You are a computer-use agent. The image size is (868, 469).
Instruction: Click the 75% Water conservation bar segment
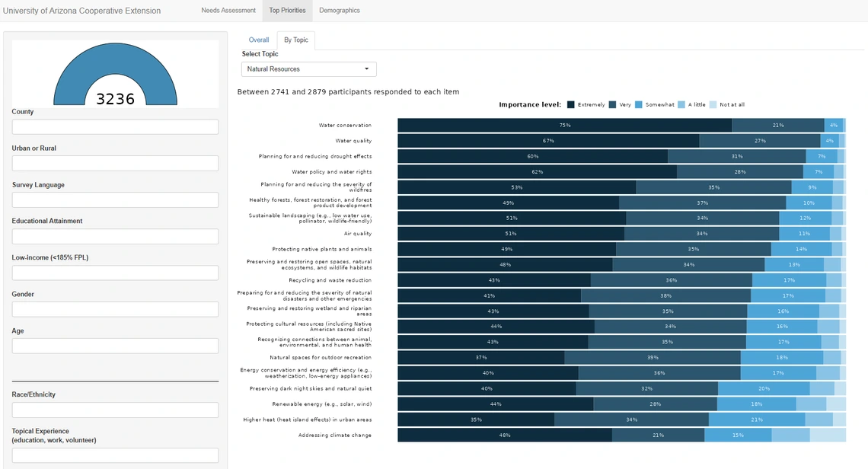(x=565, y=125)
